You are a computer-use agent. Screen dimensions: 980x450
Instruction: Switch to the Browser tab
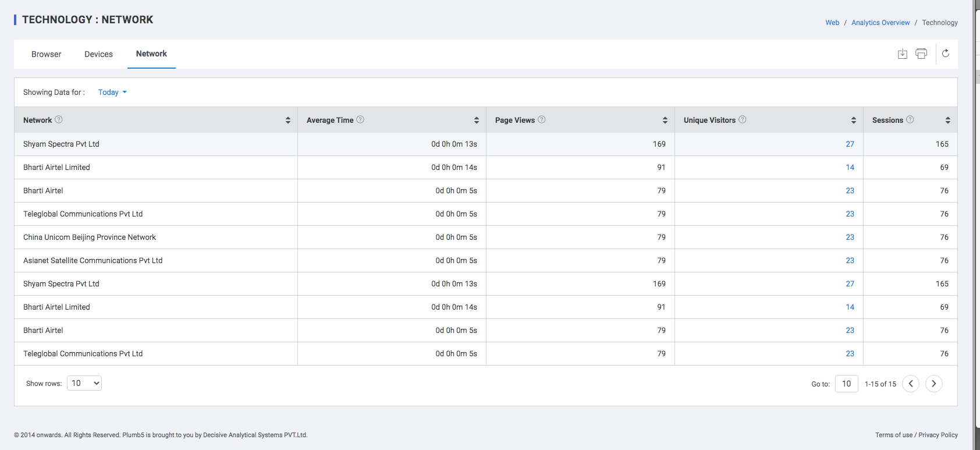[47, 54]
